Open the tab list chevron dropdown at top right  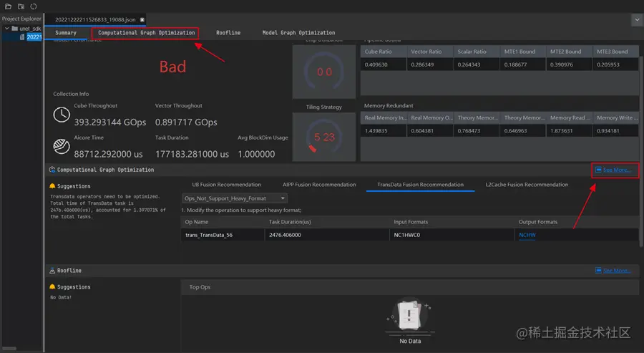[x=637, y=20]
